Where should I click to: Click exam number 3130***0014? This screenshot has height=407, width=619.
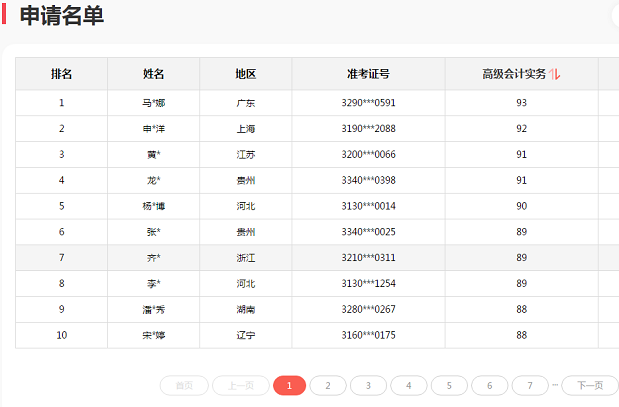[368, 206]
